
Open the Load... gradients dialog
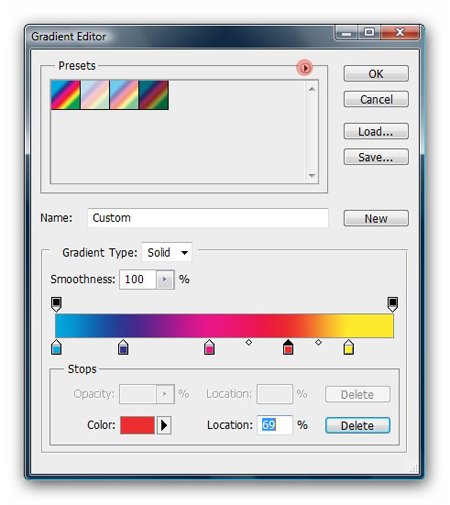pyautogui.click(x=376, y=131)
